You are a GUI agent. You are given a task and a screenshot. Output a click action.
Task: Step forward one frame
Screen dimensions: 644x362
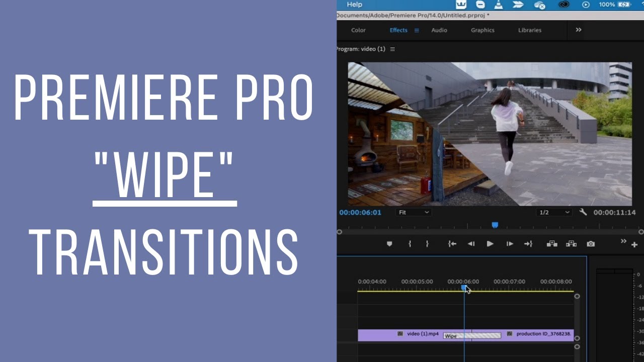510,244
